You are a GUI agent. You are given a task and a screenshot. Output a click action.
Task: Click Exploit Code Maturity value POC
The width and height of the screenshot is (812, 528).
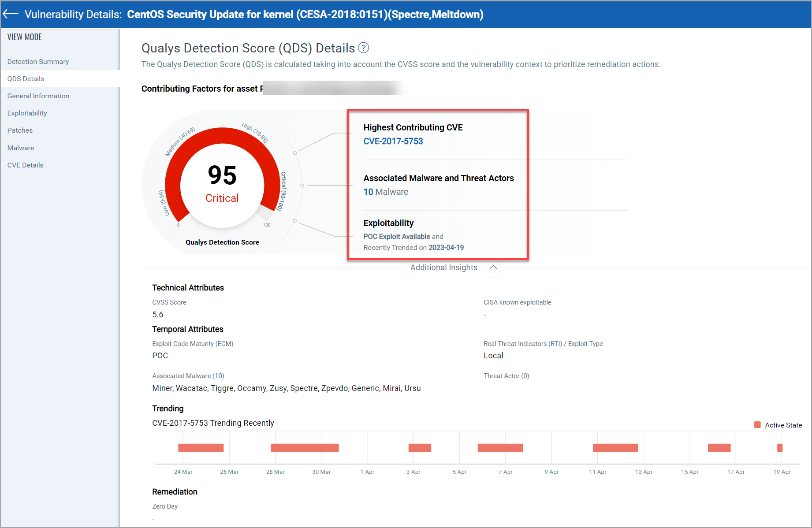(x=160, y=356)
